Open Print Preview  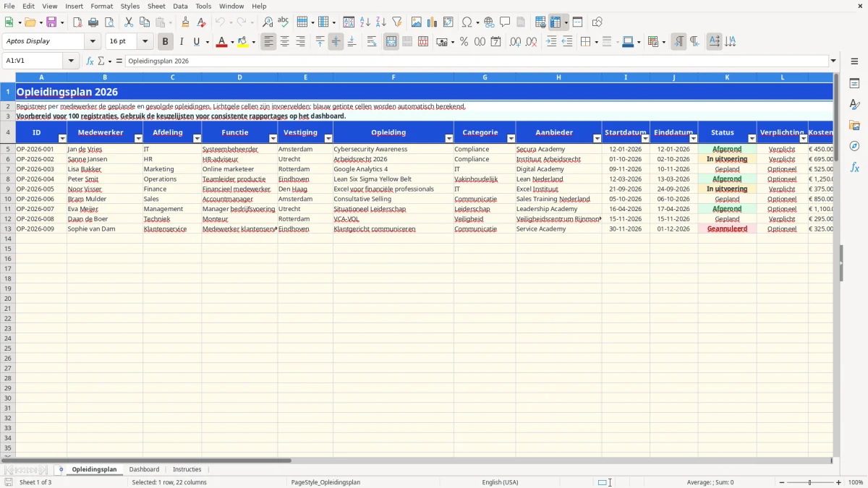109,22
